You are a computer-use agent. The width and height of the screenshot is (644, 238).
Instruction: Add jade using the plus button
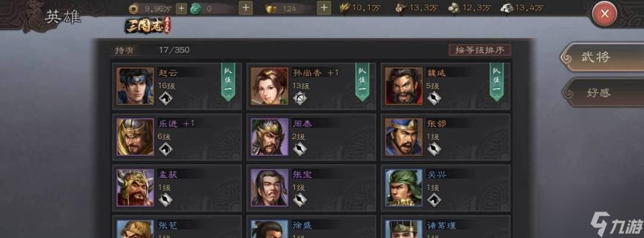click(246, 8)
